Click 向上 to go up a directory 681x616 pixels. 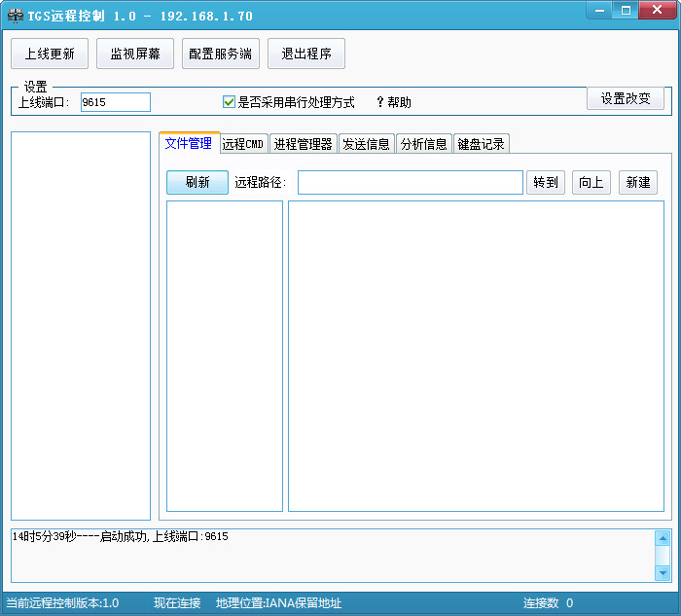click(x=591, y=182)
